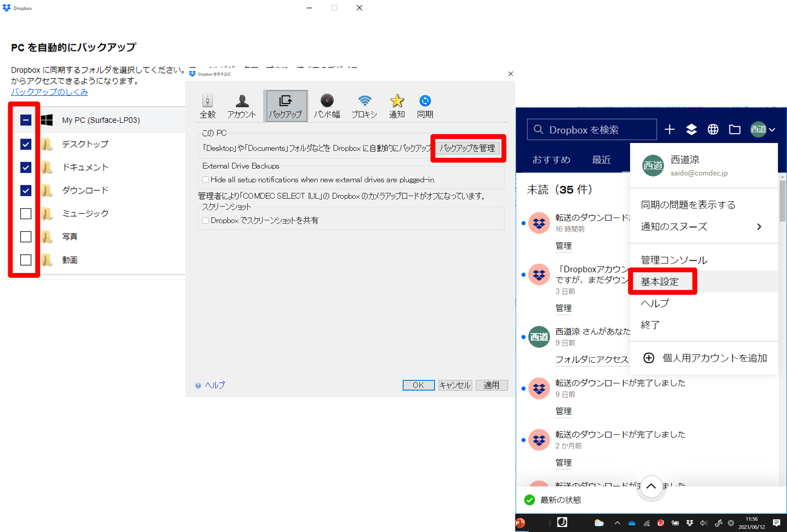Viewport: 787px width, 532px height.
Task: Click the plus icon in Dropbox header
Action: coord(670,129)
